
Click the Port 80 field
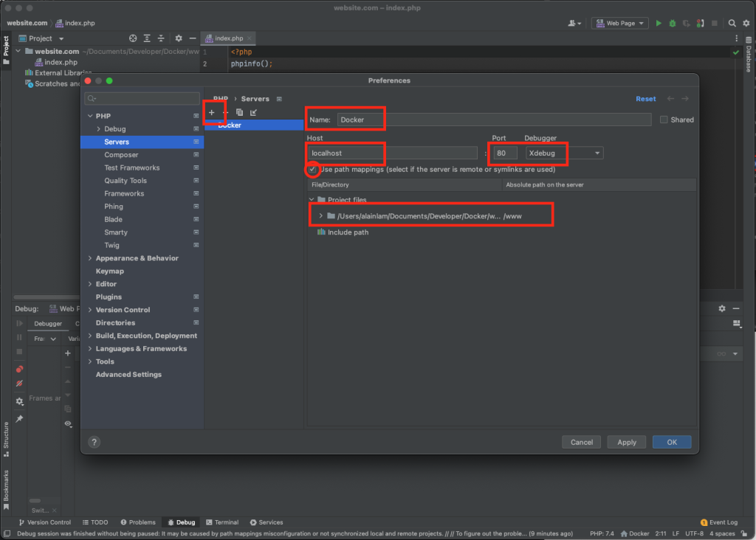(505, 153)
